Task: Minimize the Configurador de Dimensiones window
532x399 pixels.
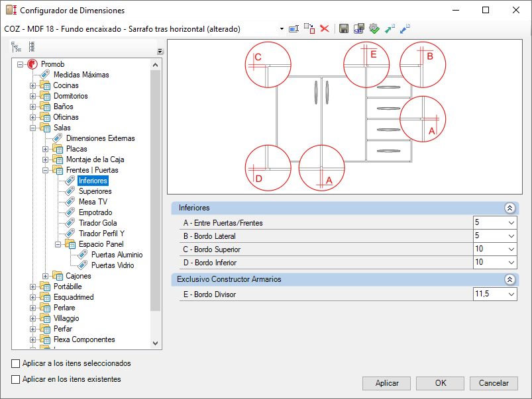Action: click(456, 10)
